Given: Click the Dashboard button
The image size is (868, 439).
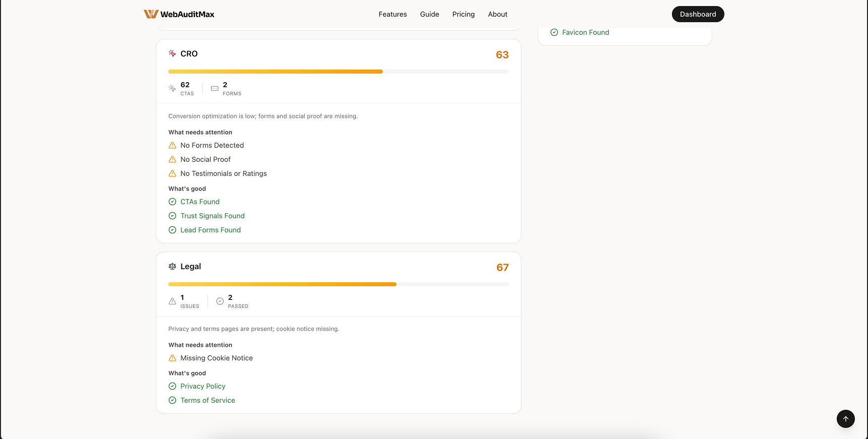Looking at the screenshot, I should 698,14.
